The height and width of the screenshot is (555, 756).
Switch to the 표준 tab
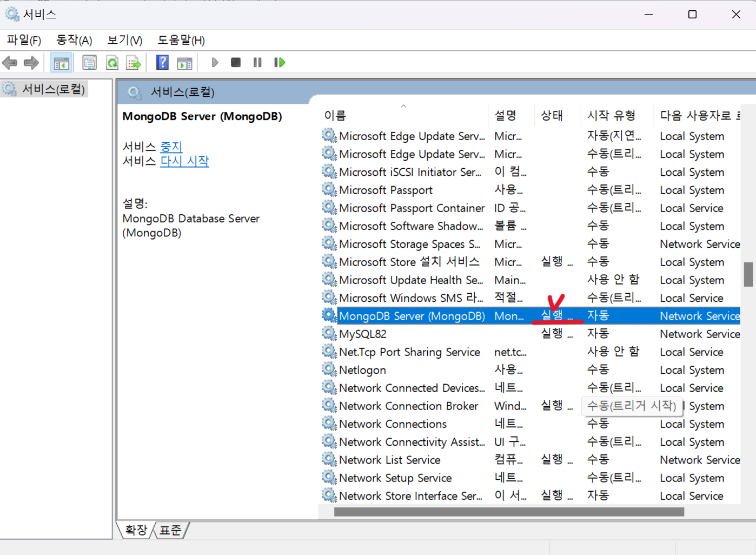tap(170, 530)
